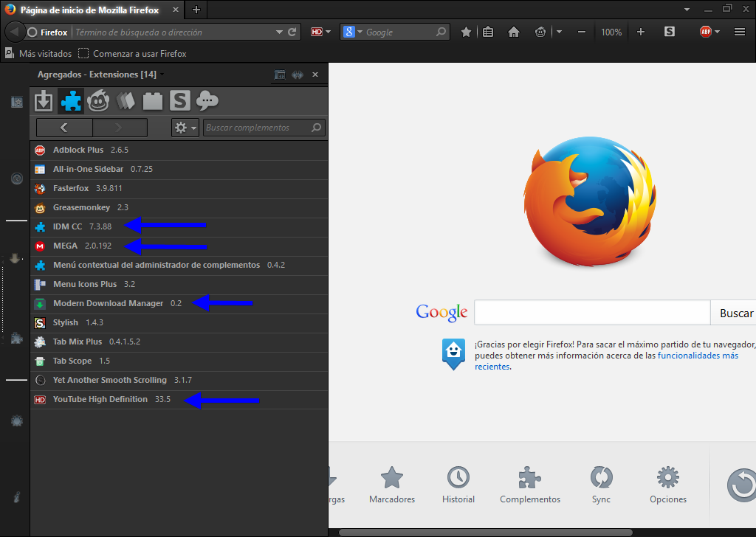Select the Adblock Plus extension row

tap(179, 150)
